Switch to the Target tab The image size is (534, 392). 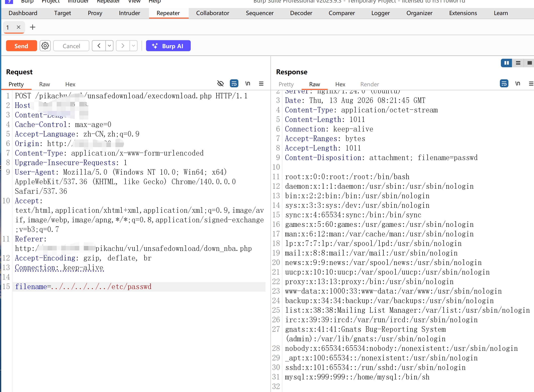coord(62,13)
